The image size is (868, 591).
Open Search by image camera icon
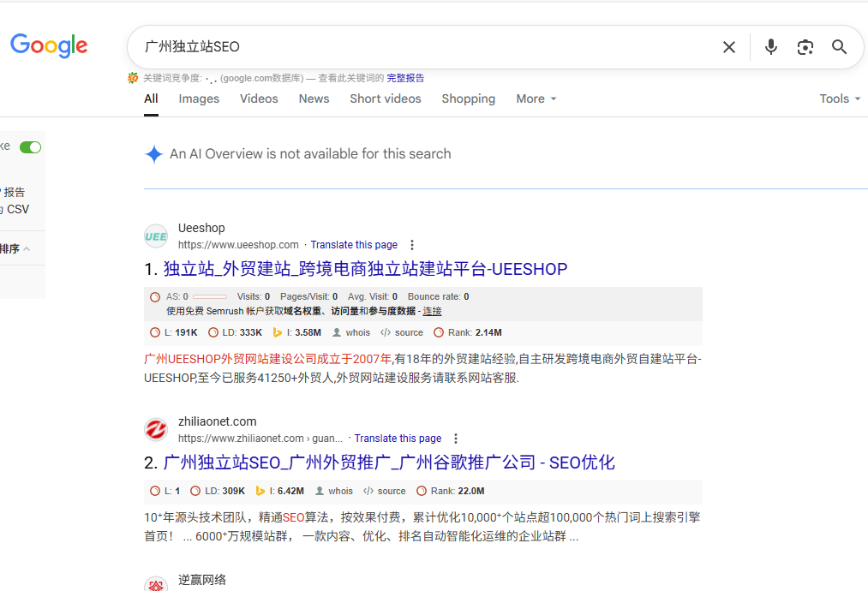805,47
